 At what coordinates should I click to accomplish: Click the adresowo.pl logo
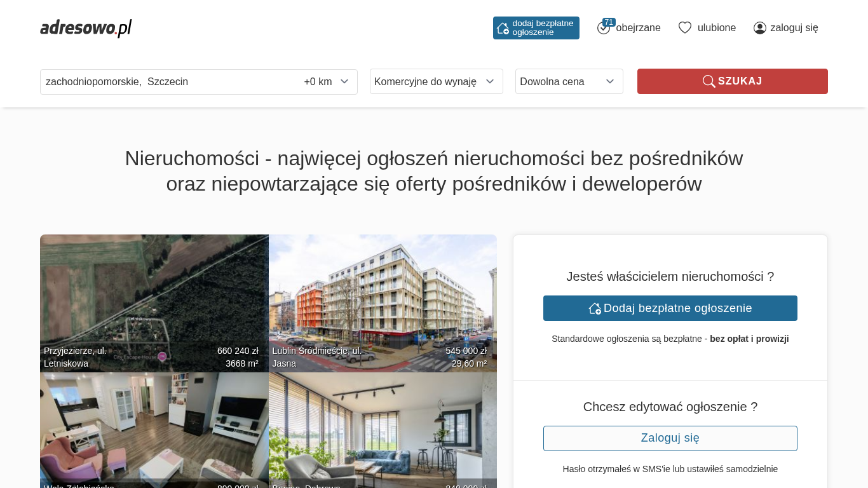[x=86, y=28]
